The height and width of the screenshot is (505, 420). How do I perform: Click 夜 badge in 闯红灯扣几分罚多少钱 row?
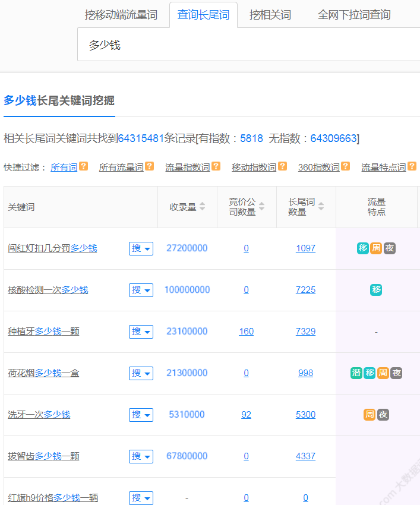click(x=389, y=248)
